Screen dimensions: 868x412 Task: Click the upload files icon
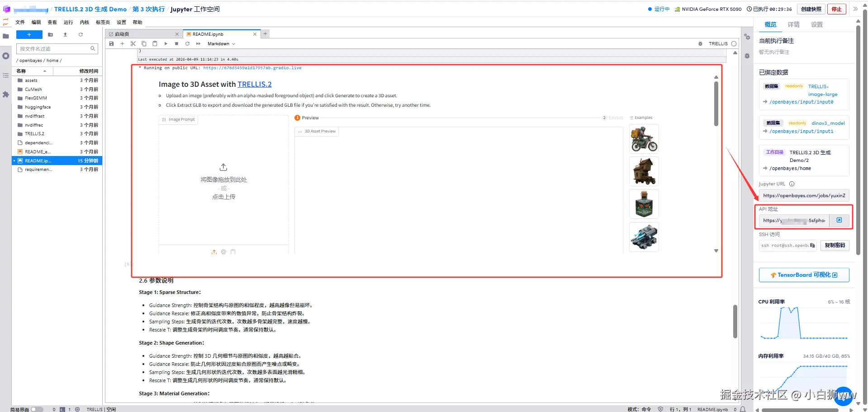click(65, 35)
